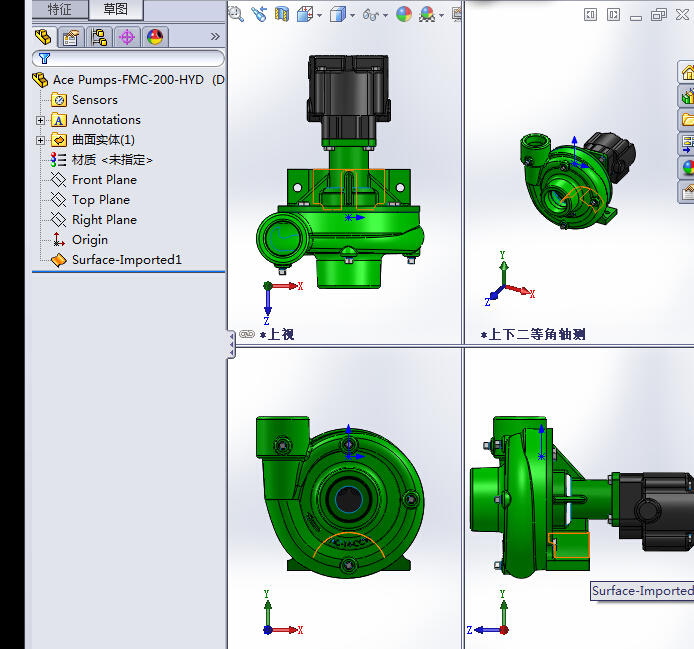Switch to the 特征 tab
This screenshot has width=694, height=649.
click(x=60, y=9)
